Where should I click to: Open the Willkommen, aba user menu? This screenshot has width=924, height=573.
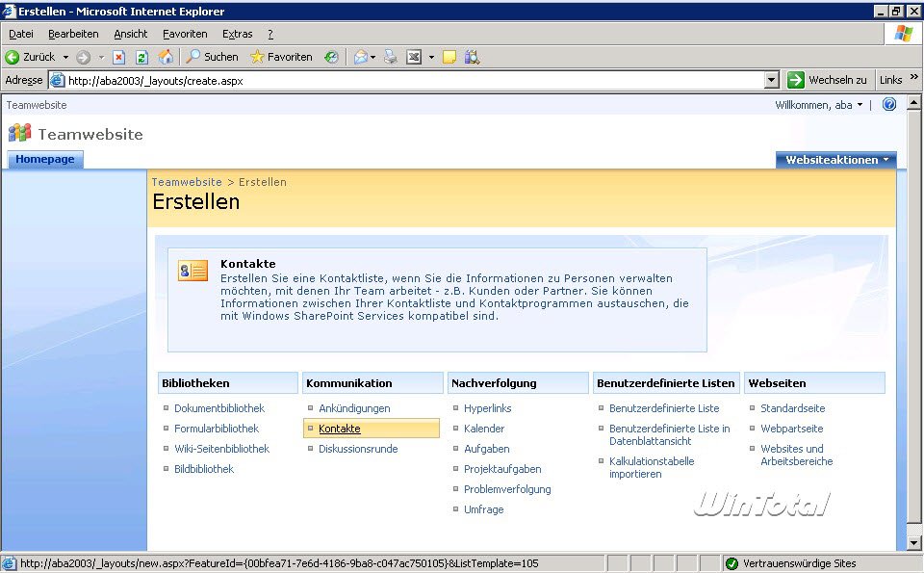(818, 105)
